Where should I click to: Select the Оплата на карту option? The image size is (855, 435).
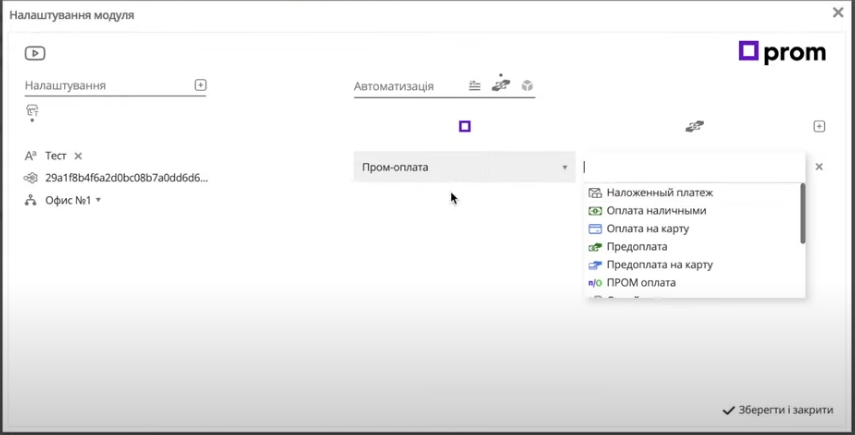click(647, 229)
